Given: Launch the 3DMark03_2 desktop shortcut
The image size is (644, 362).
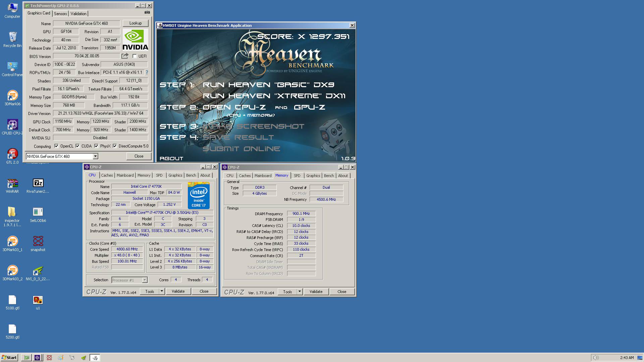Looking at the screenshot, I should point(12,273).
